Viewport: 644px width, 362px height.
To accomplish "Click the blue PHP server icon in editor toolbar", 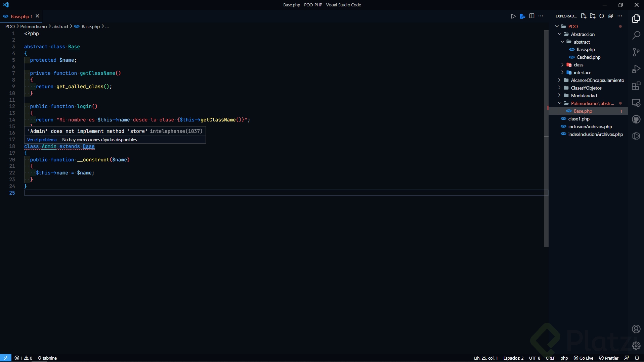I will pos(522,16).
